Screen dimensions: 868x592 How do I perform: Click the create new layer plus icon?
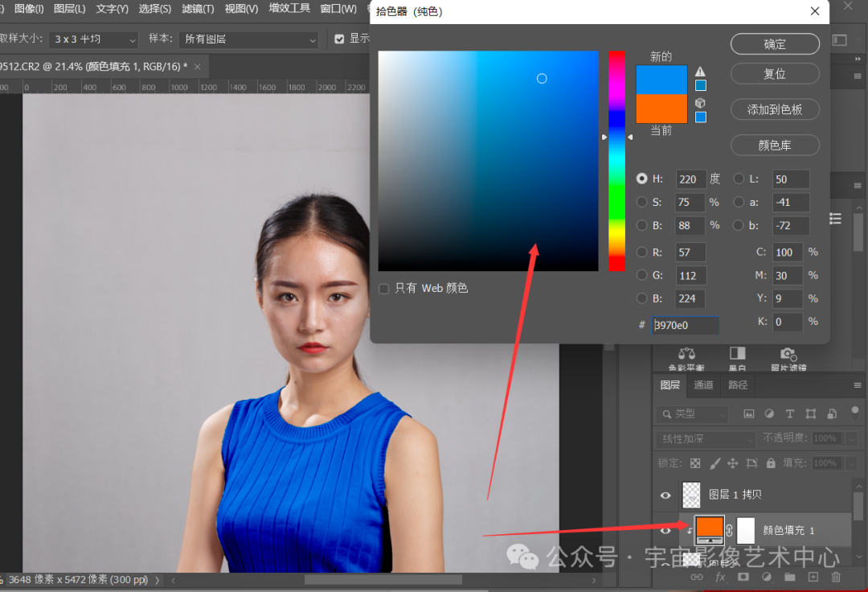tap(813, 577)
